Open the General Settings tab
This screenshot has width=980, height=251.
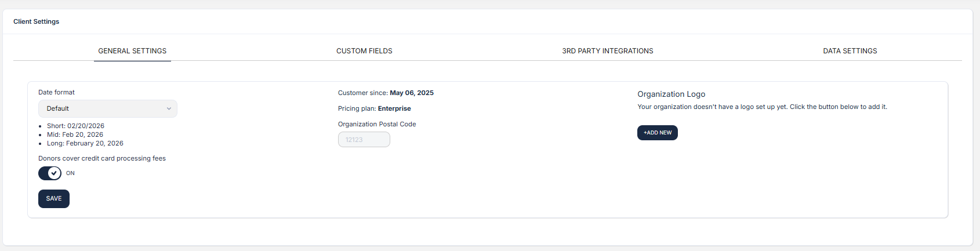tap(132, 51)
